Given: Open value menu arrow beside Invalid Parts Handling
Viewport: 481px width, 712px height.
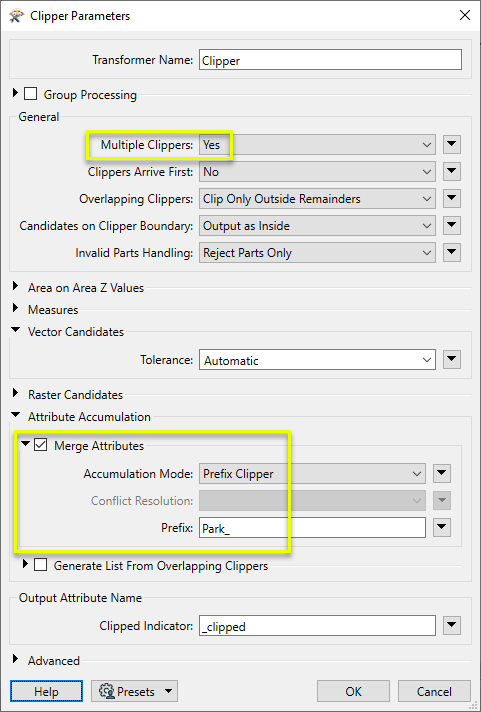Looking at the screenshot, I should tap(451, 252).
